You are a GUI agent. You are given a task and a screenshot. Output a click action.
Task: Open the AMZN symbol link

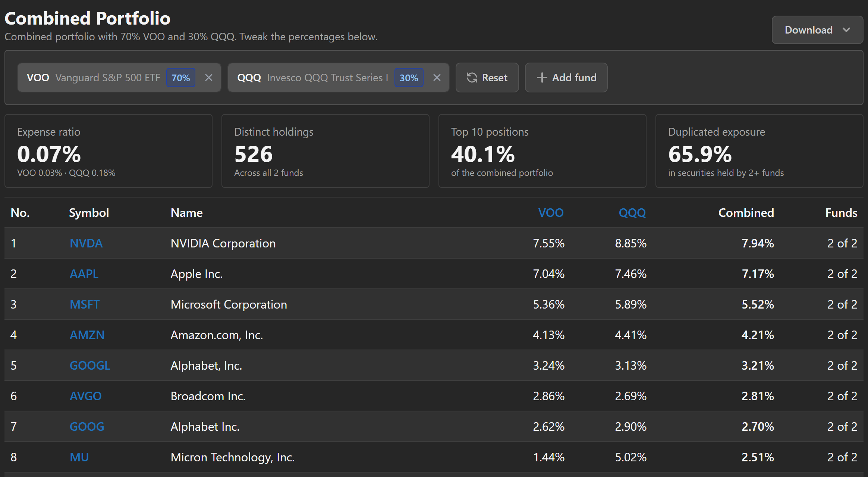point(87,335)
